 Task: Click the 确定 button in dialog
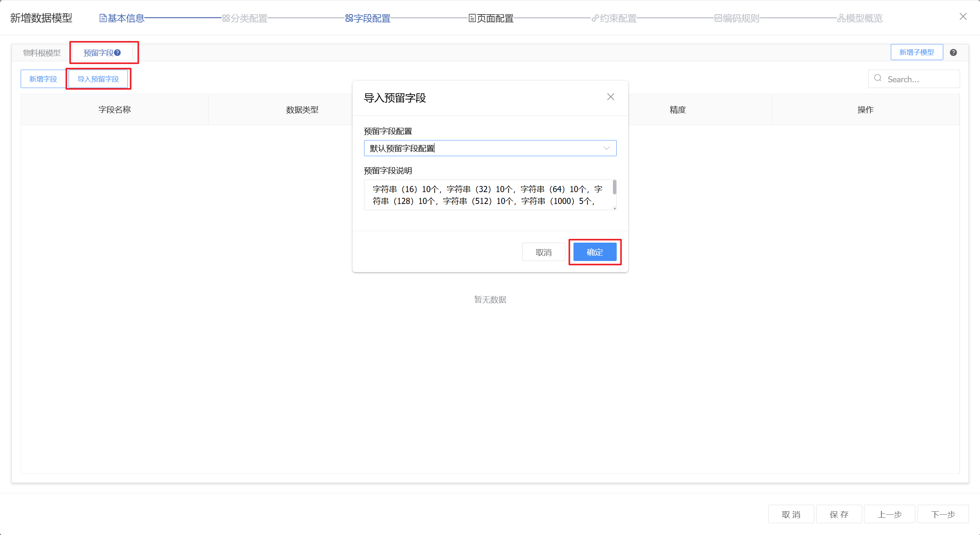click(x=595, y=252)
